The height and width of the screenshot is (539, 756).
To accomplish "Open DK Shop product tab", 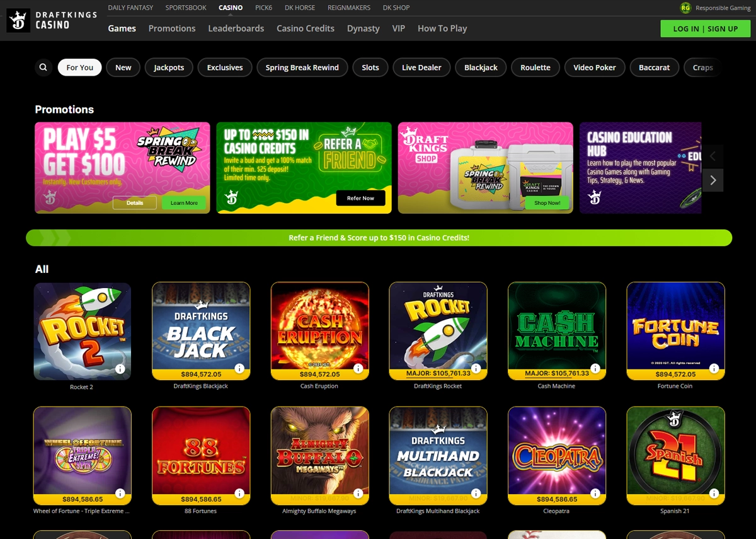I will click(396, 8).
